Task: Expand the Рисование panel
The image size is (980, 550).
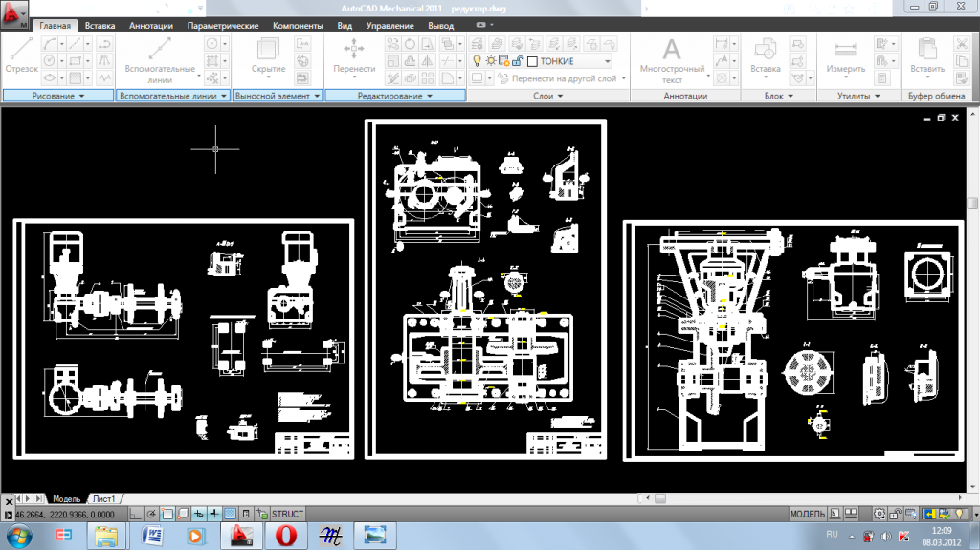Action: (58, 96)
